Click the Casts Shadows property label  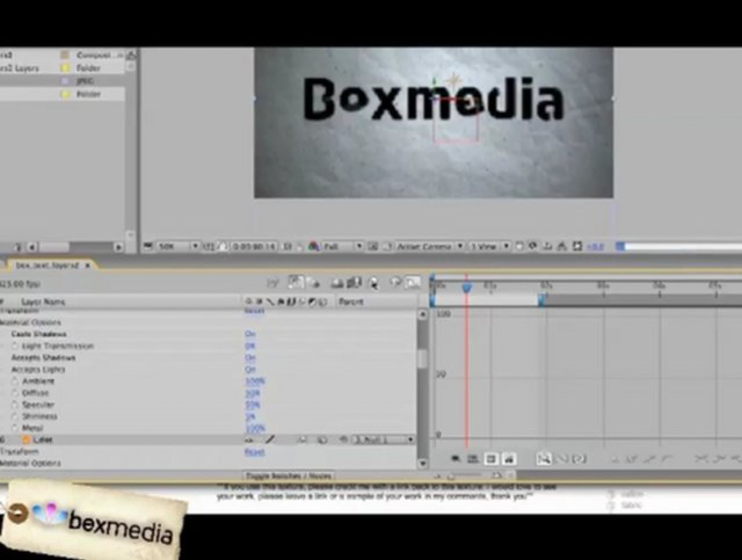(x=39, y=334)
